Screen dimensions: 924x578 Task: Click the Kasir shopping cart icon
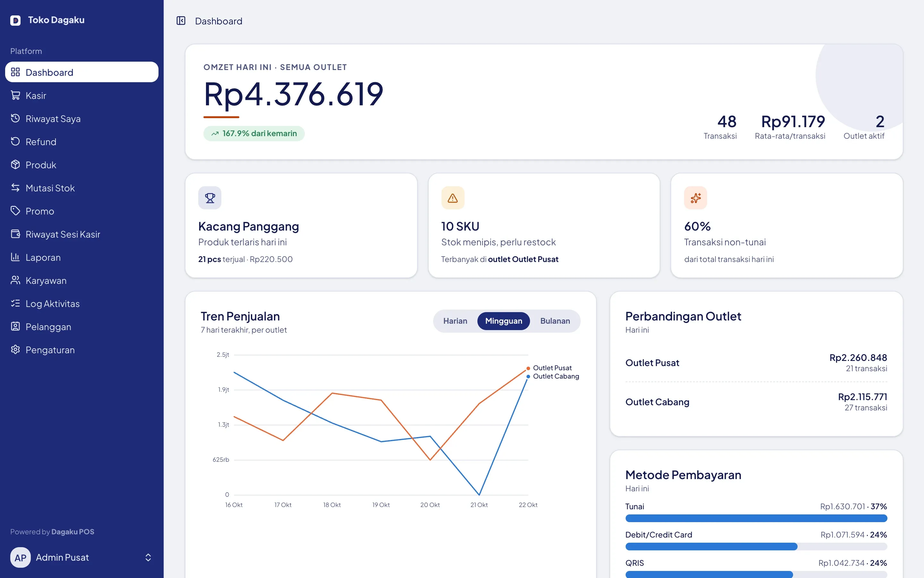[15, 95]
